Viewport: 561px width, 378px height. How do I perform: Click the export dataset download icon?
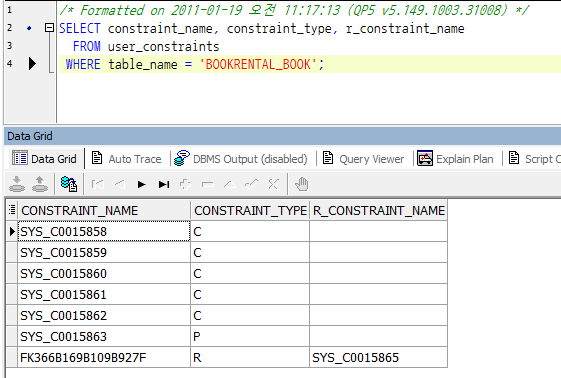(x=17, y=184)
